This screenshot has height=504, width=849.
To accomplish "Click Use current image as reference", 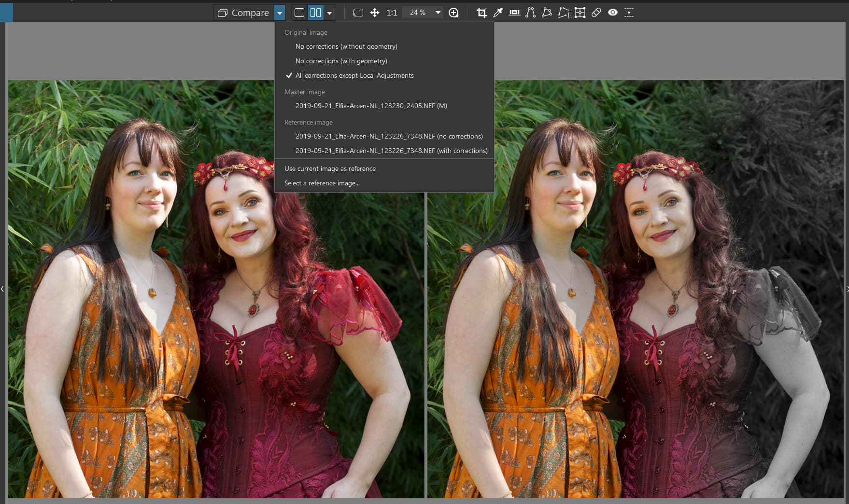I will pos(330,169).
